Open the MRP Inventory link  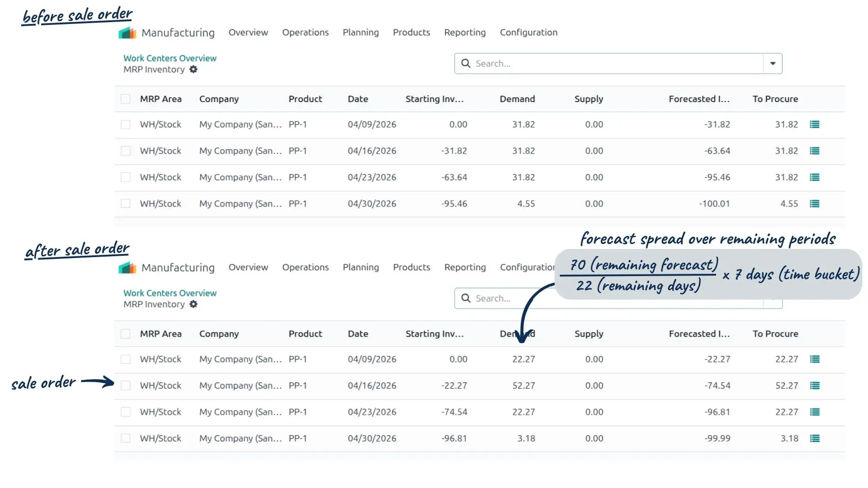pyautogui.click(x=154, y=69)
